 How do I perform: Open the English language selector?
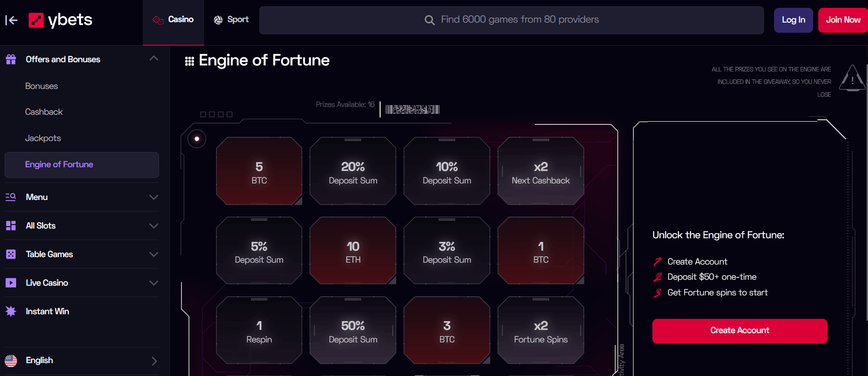[81, 360]
